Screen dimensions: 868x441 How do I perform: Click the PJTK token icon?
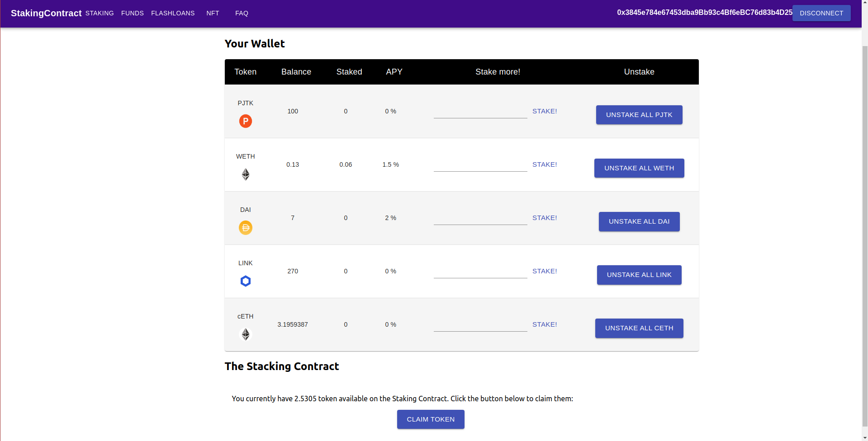coord(245,121)
